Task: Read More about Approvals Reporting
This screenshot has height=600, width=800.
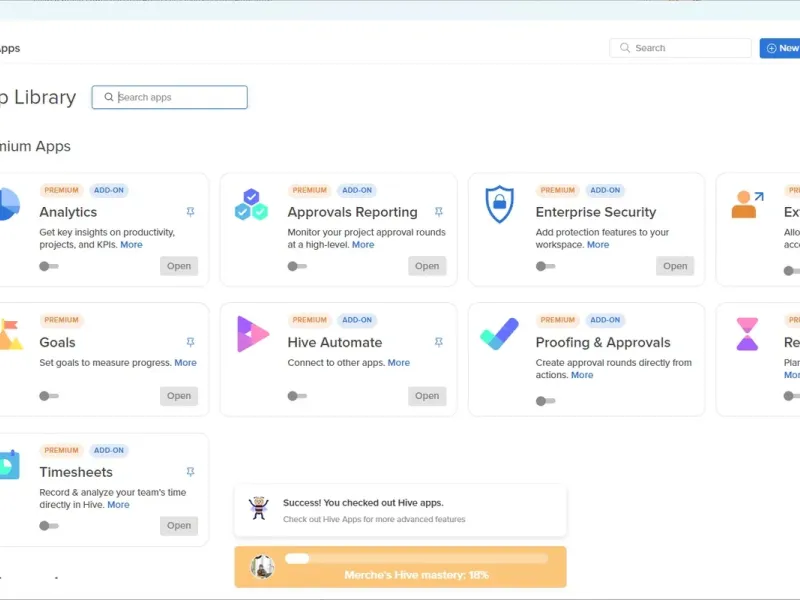Action: pos(363,245)
